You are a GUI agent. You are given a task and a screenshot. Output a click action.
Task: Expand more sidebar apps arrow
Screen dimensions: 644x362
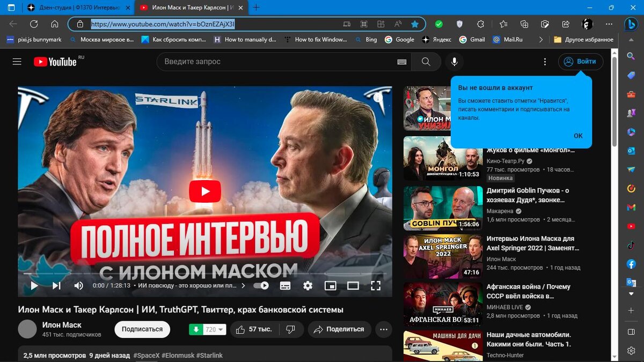pos(631,294)
